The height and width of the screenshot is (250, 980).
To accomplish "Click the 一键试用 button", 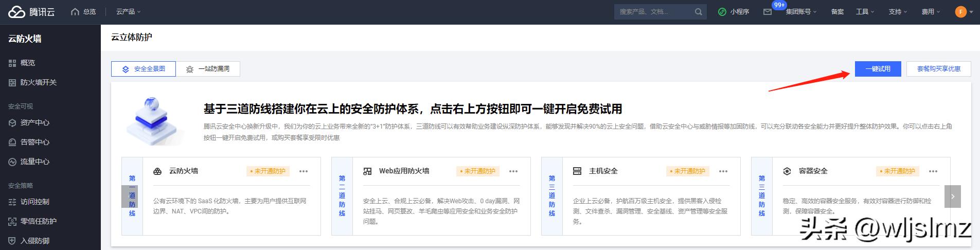I will click(x=878, y=69).
